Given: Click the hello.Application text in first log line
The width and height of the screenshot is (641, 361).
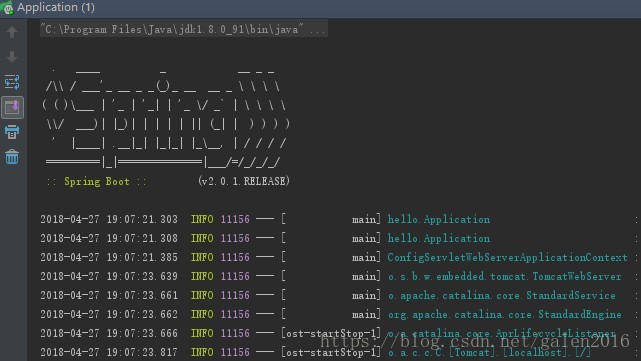Looking at the screenshot, I should [x=439, y=220].
